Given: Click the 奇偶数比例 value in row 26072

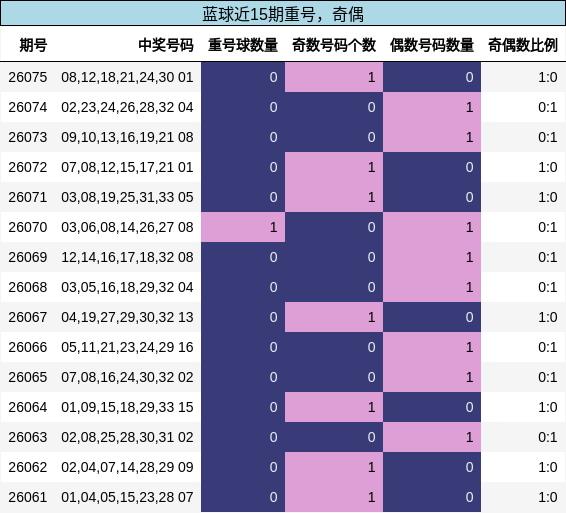Looking at the screenshot, I should click(x=548, y=167).
